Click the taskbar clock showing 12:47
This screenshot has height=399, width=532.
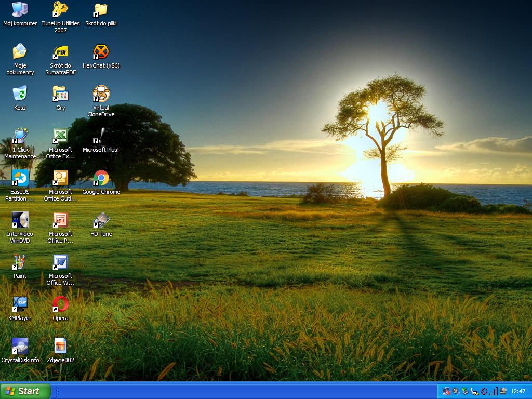(518, 391)
